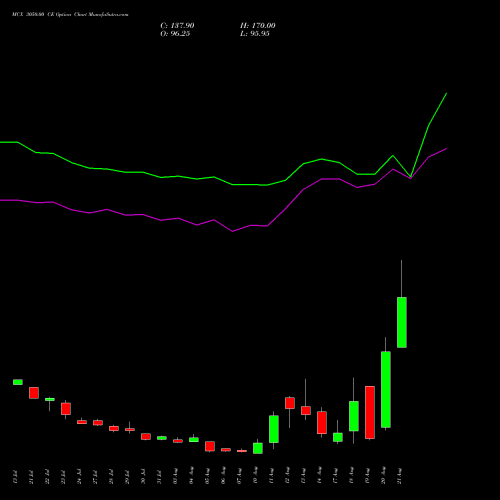
Task: Click the red candle above 14 Aug
Action: (x=322, y=423)
